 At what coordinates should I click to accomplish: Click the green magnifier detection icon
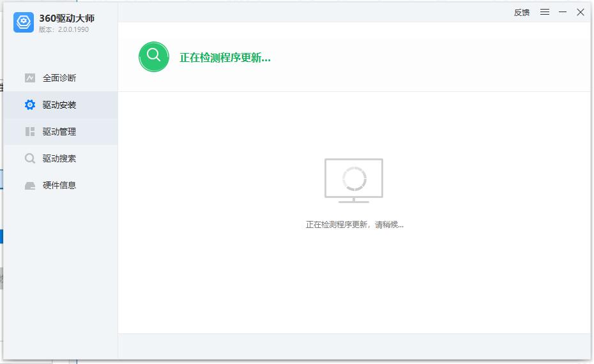(154, 57)
